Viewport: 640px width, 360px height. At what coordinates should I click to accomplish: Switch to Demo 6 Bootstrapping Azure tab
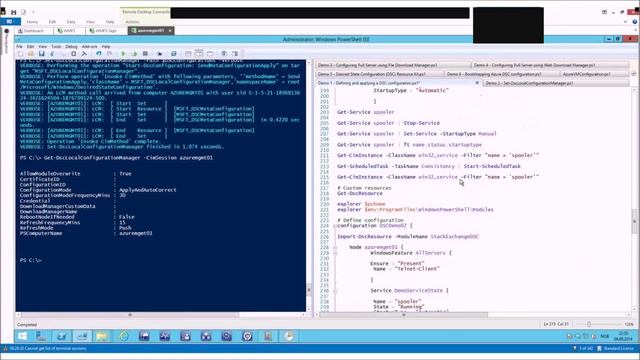tap(502, 74)
